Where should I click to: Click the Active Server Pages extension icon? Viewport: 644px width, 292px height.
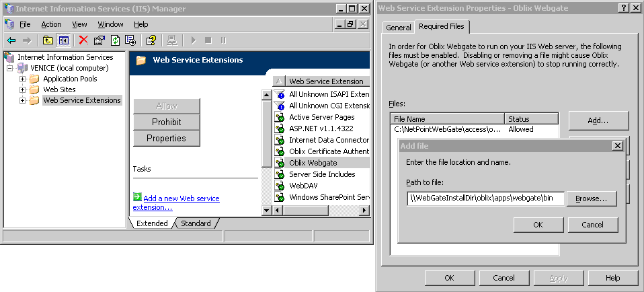(x=280, y=118)
